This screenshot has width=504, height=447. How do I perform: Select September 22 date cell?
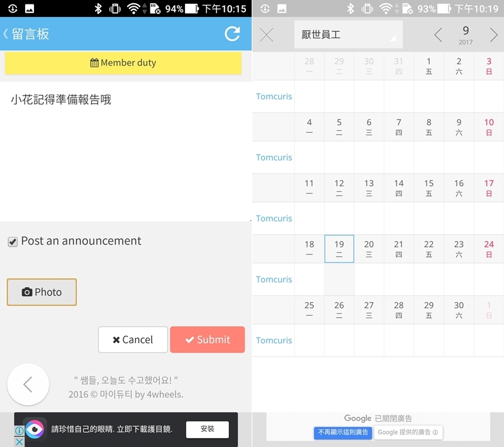click(428, 248)
